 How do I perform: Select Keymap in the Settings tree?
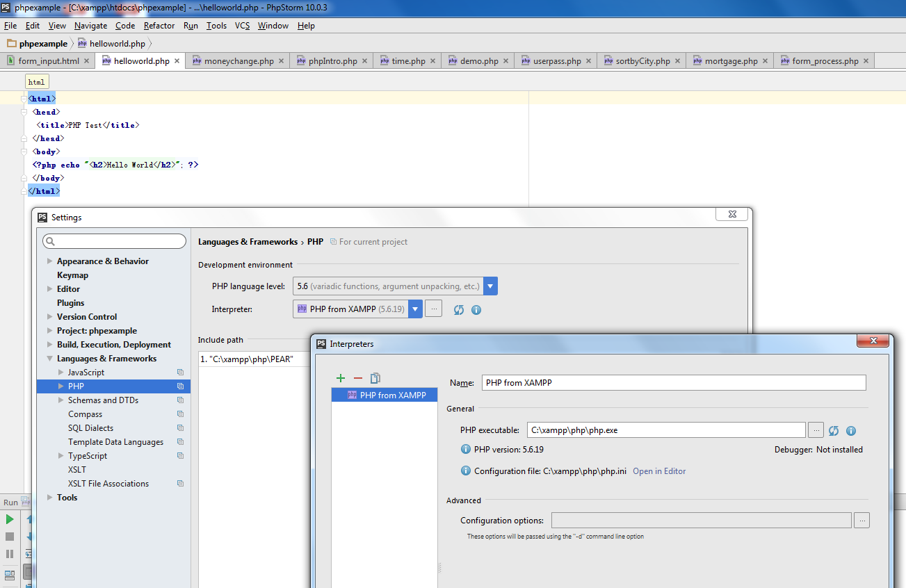pos(73,275)
